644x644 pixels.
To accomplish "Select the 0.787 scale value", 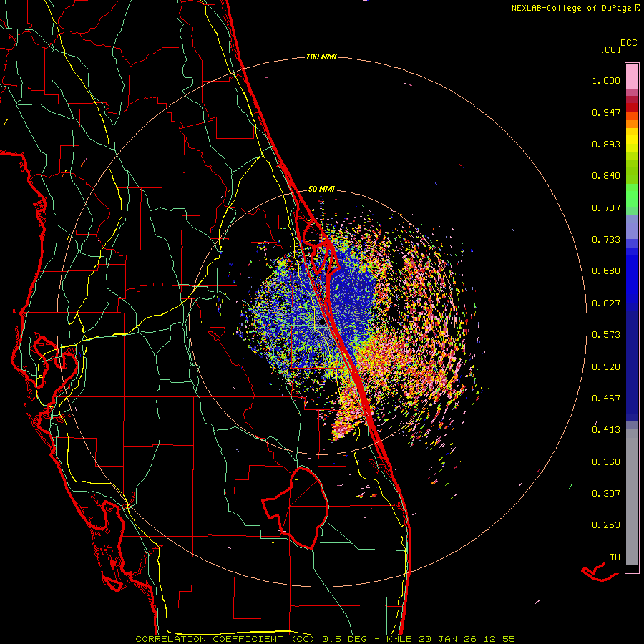I will [x=606, y=208].
